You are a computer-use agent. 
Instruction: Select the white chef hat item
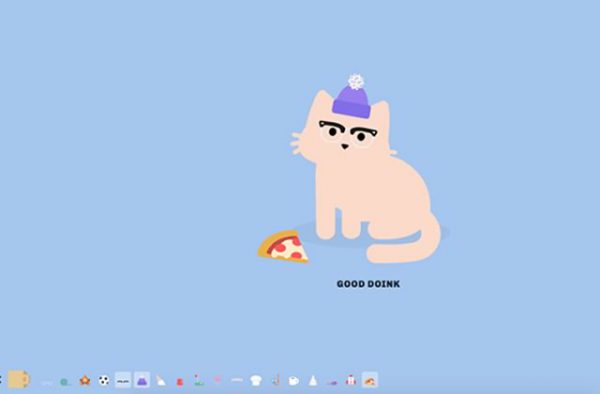coord(256,380)
